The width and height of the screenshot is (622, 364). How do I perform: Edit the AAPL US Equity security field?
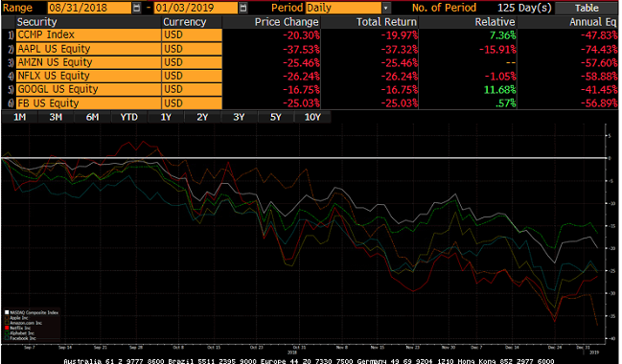tap(88, 49)
